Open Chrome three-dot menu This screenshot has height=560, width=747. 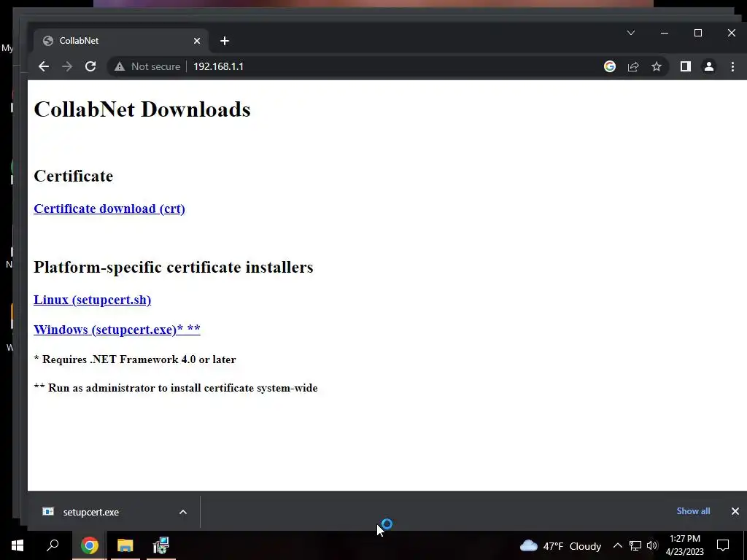click(x=732, y=66)
